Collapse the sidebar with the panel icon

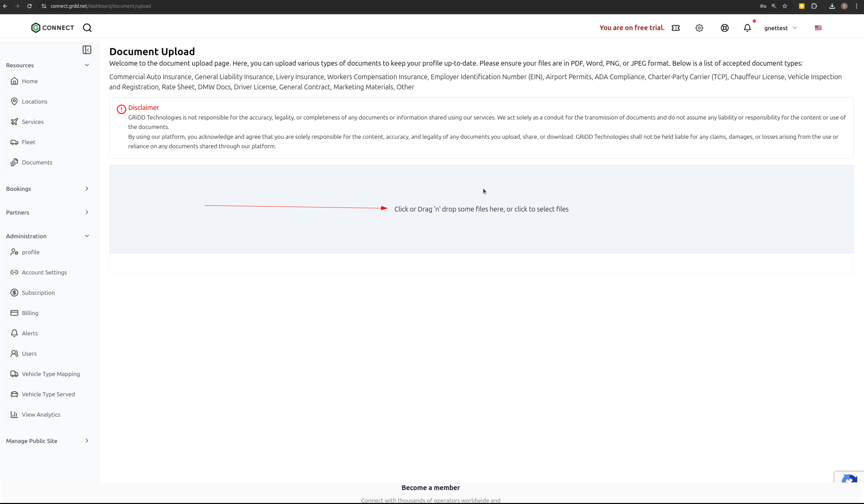(87, 50)
